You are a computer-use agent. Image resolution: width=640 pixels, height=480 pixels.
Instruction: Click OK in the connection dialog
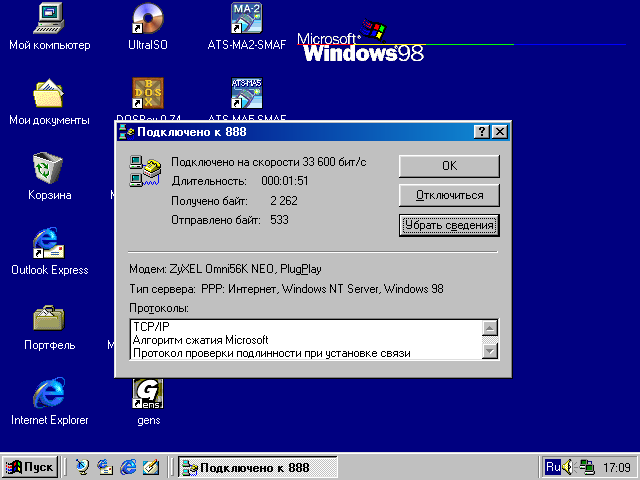pos(449,166)
